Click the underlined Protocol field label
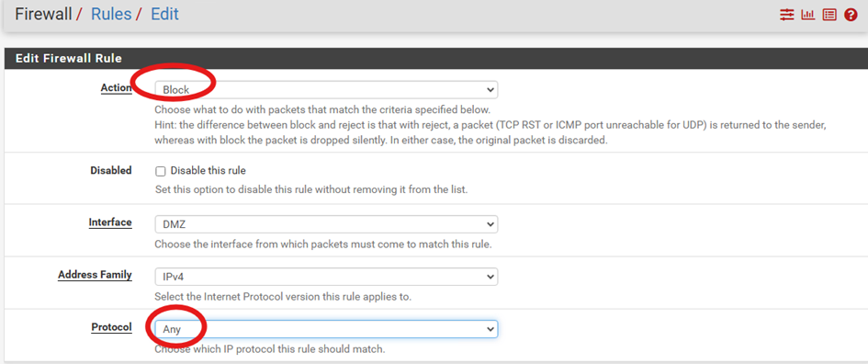Viewport: 868px width, 364px height. pyautogui.click(x=111, y=327)
